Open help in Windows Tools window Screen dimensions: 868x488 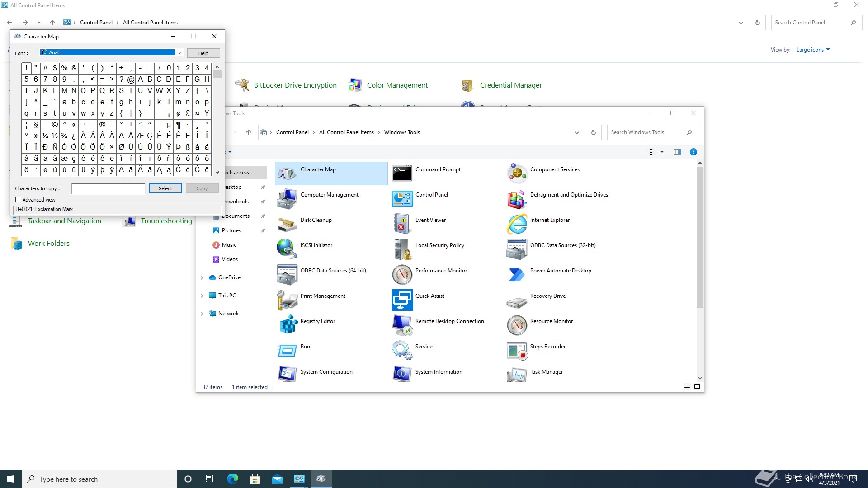click(693, 152)
